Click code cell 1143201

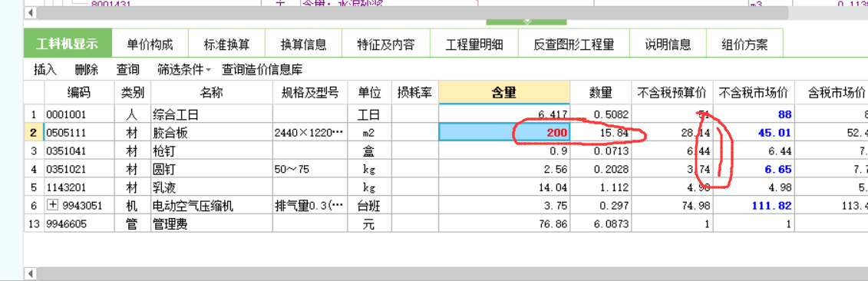(x=79, y=188)
